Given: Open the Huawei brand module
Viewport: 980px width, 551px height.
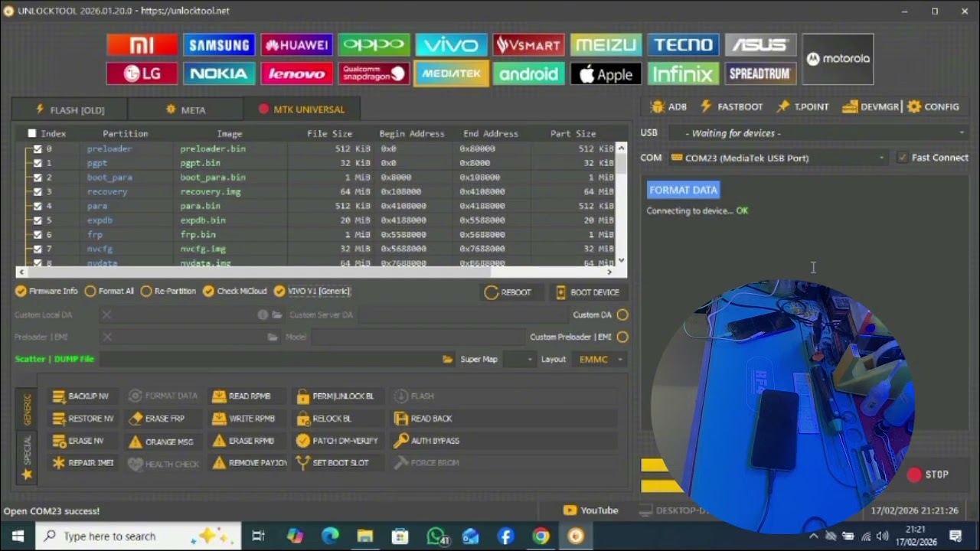Looking at the screenshot, I should click(297, 45).
